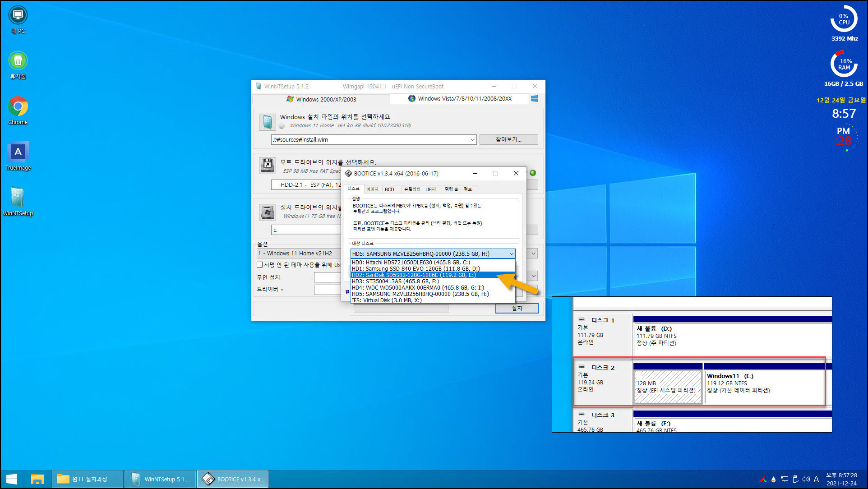Click the boot drive floppy icon in WinNTSetup

click(x=268, y=166)
